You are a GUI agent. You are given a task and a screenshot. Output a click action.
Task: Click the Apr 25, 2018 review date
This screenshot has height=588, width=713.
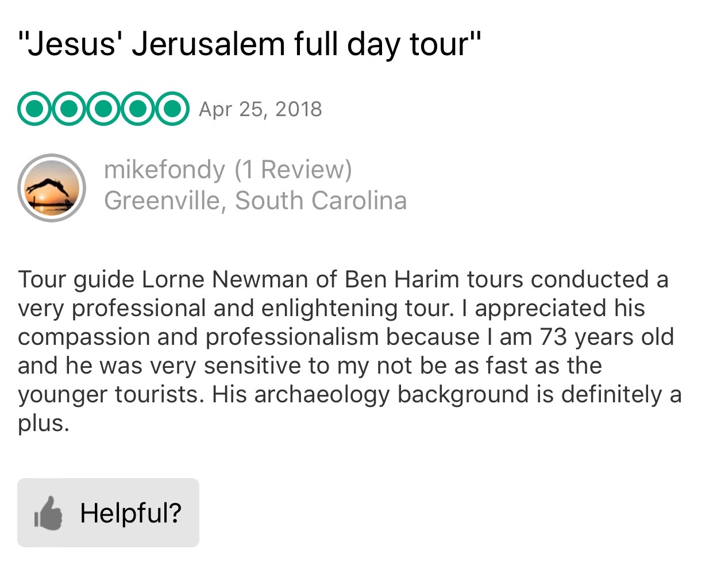point(260,109)
